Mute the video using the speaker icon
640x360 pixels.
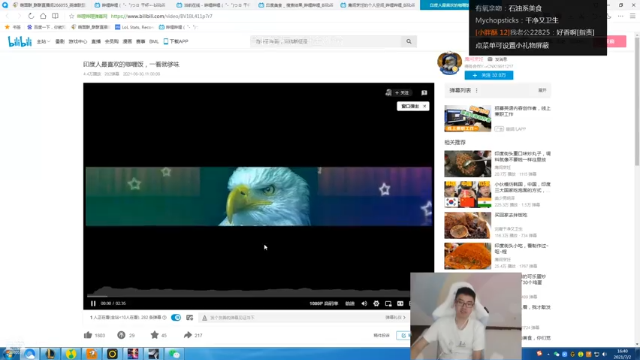point(364,303)
